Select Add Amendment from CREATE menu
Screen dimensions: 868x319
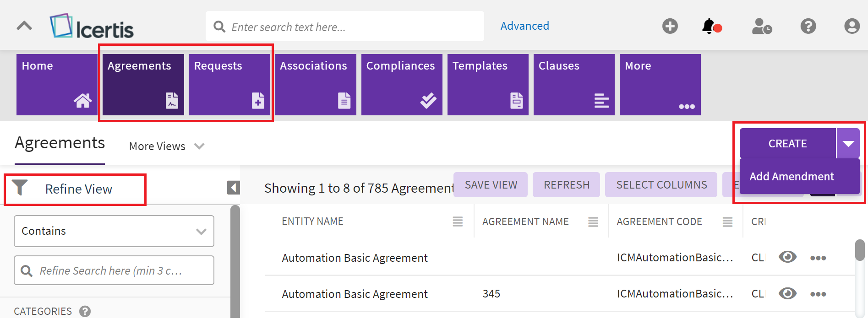coord(792,177)
